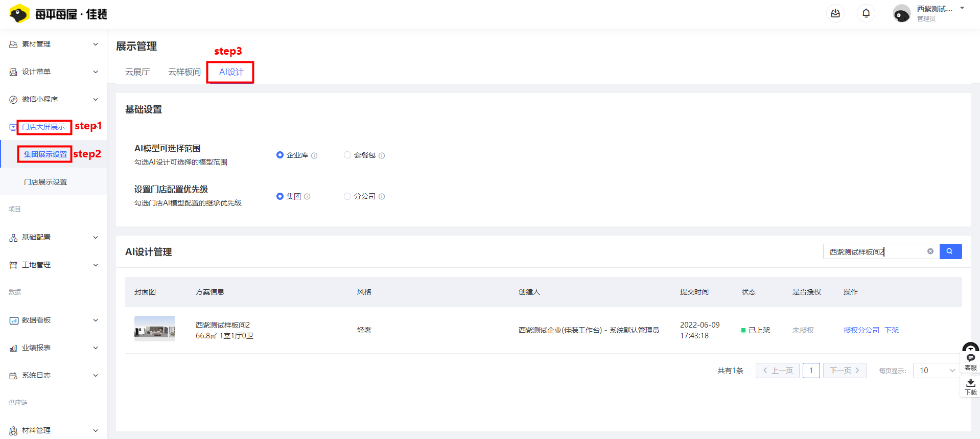980x439 pixels.
Task: Click the info icon next to 企业库
Action: coord(314,155)
